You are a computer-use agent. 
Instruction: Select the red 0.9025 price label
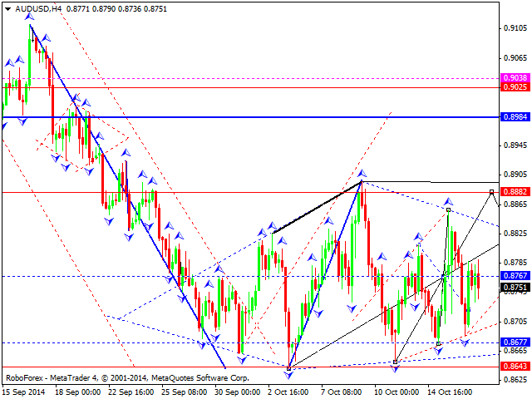click(x=515, y=86)
